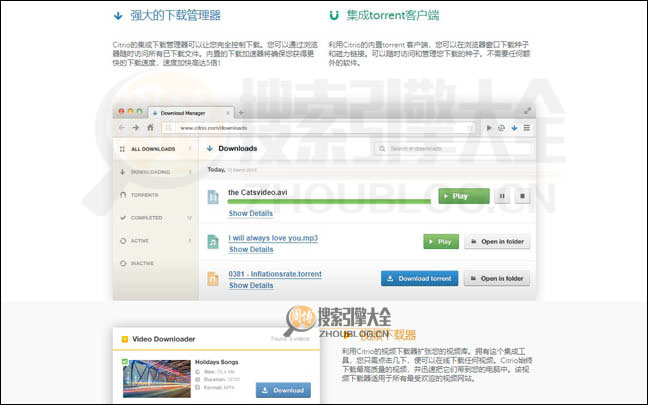The width and height of the screenshot is (648, 405).
Task: Click the ALL DOWNLOADS sidebar grid icon
Action: click(122, 149)
